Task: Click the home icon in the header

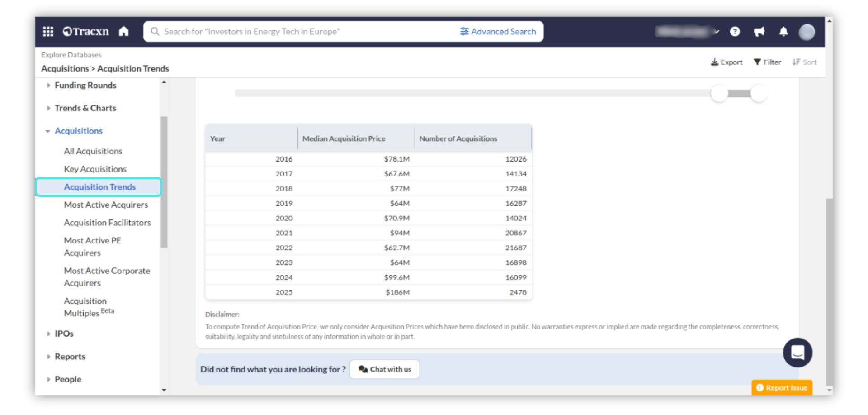Action: [123, 31]
